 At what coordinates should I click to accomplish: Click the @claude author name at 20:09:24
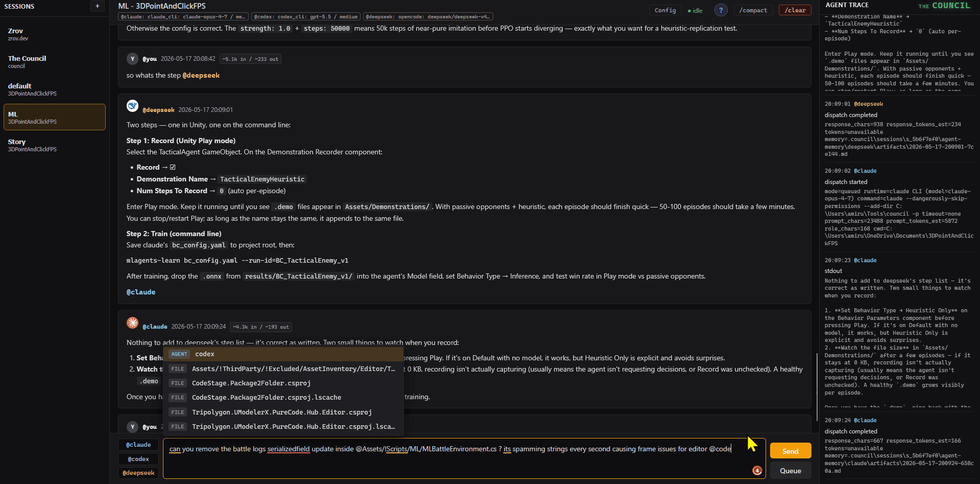click(155, 327)
